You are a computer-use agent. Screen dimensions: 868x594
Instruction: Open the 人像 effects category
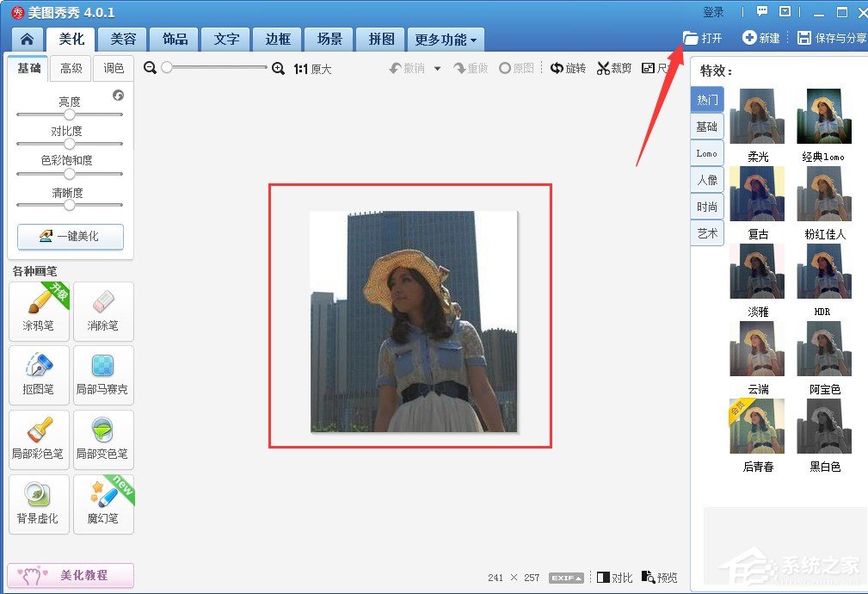[x=706, y=179]
